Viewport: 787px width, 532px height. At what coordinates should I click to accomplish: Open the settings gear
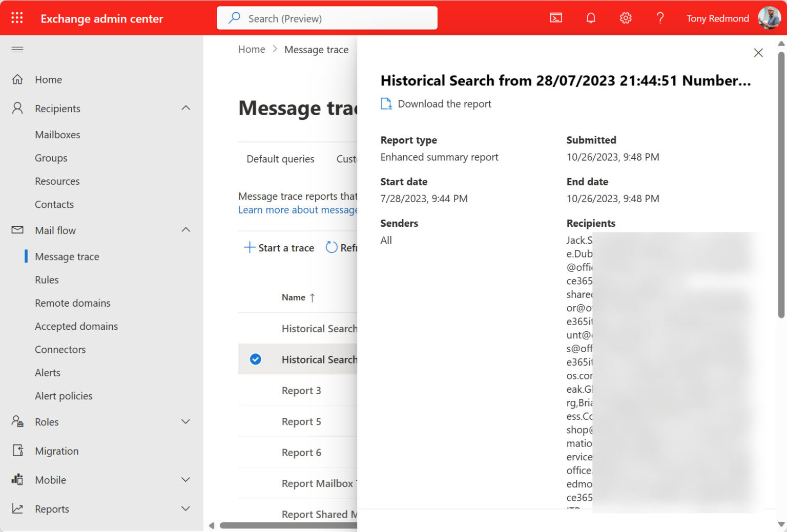click(625, 18)
